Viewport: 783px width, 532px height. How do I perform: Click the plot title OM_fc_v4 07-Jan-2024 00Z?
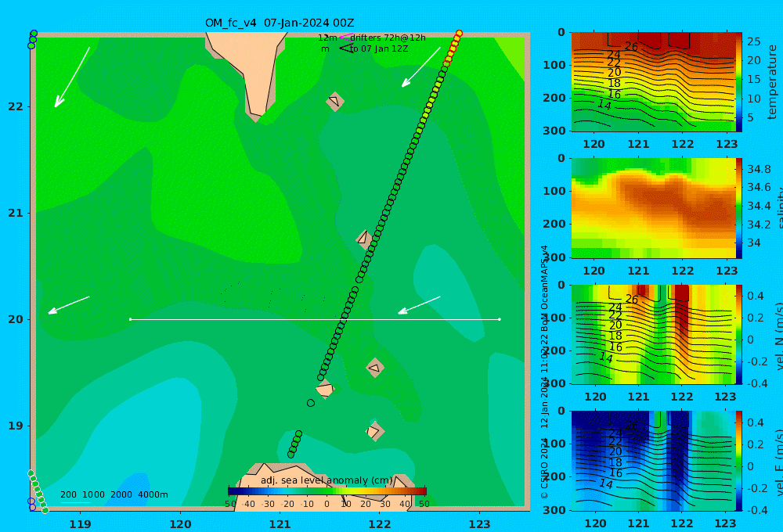coord(280,23)
